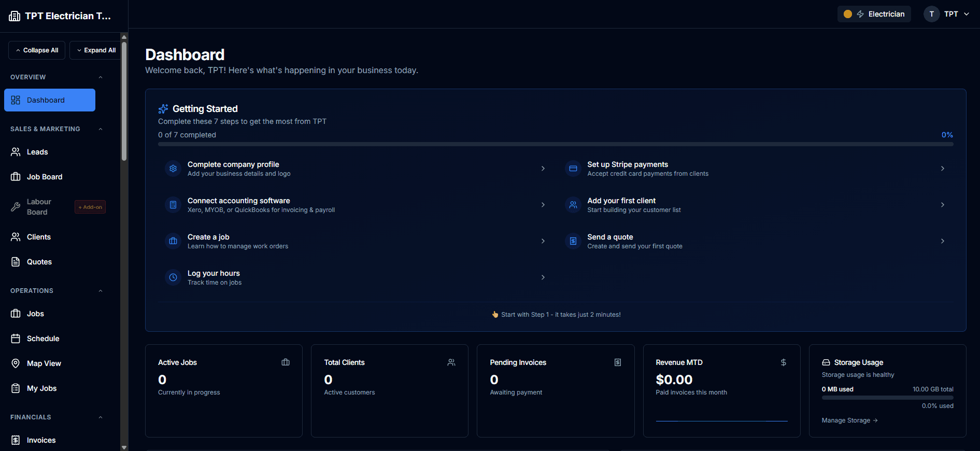Open the Job Board page

(50, 177)
